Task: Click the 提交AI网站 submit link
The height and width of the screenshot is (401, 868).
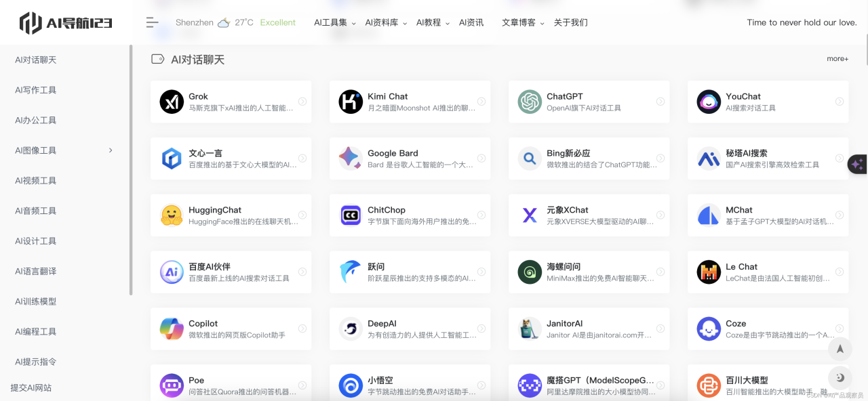Action: [31, 387]
